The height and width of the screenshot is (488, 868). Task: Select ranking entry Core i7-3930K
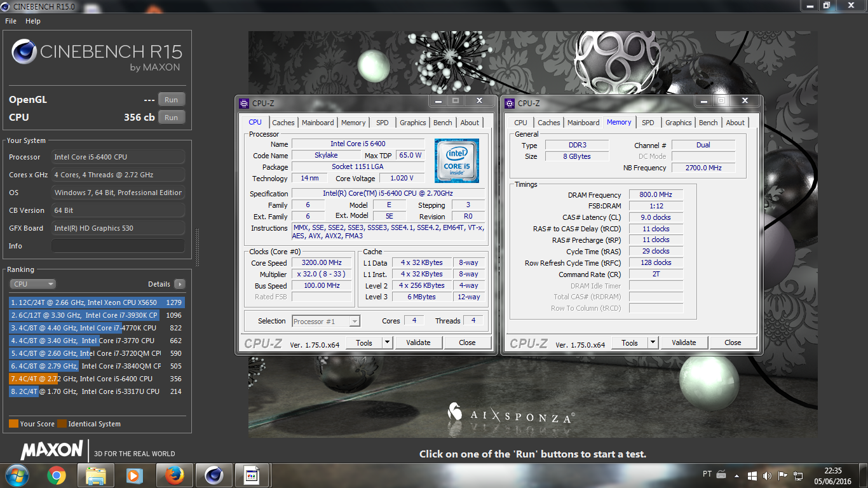point(97,315)
